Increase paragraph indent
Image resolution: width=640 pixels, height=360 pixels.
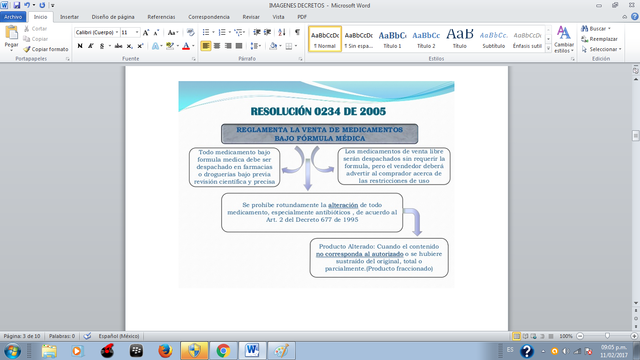[267, 32]
